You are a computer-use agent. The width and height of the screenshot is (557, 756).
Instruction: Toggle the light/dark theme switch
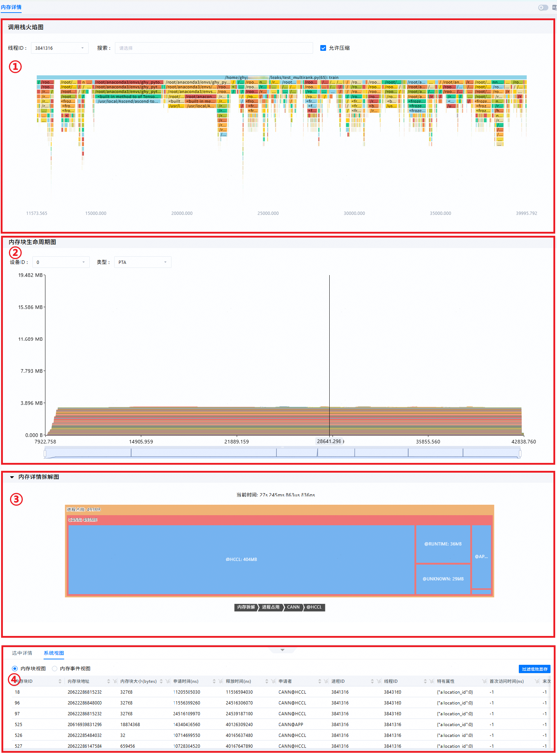pos(543,8)
